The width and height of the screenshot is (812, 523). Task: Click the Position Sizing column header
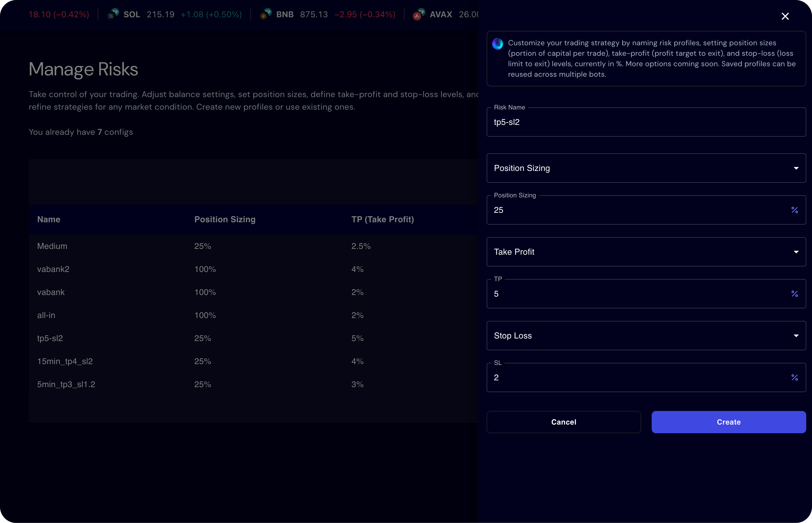point(224,219)
